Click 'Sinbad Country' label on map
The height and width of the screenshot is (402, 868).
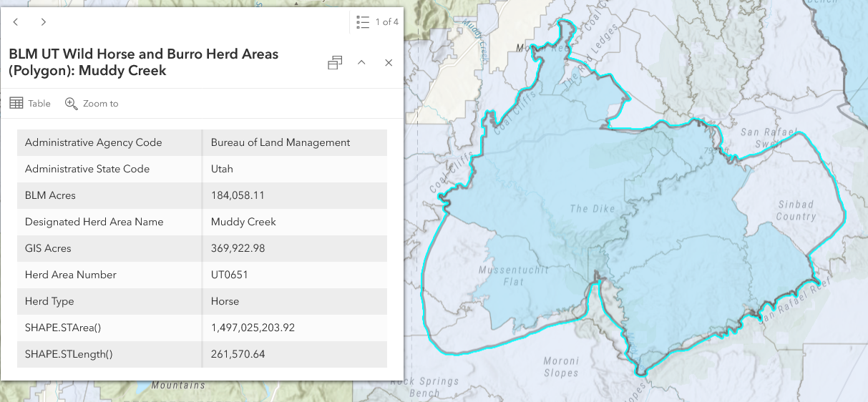(x=796, y=210)
